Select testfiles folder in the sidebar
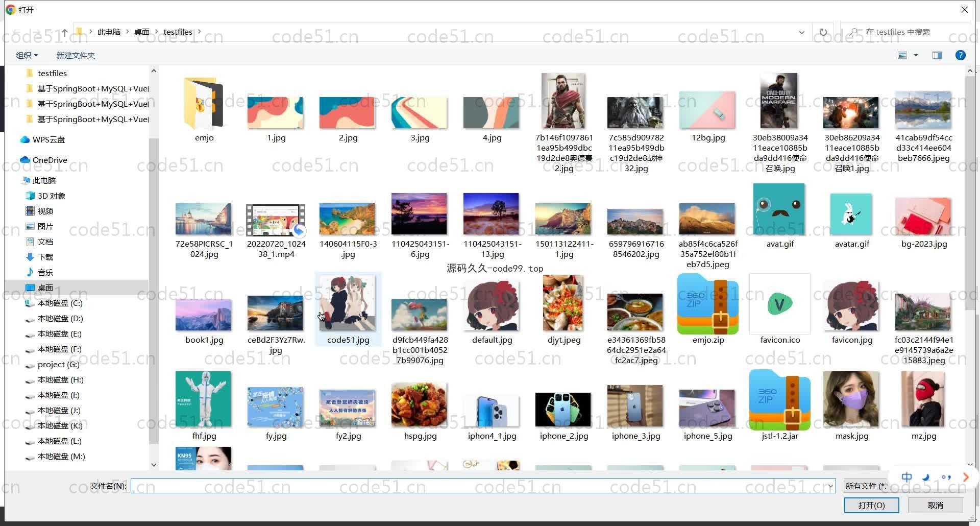Image resolution: width=980 pixels, height=526 pixels. point(52,73)
